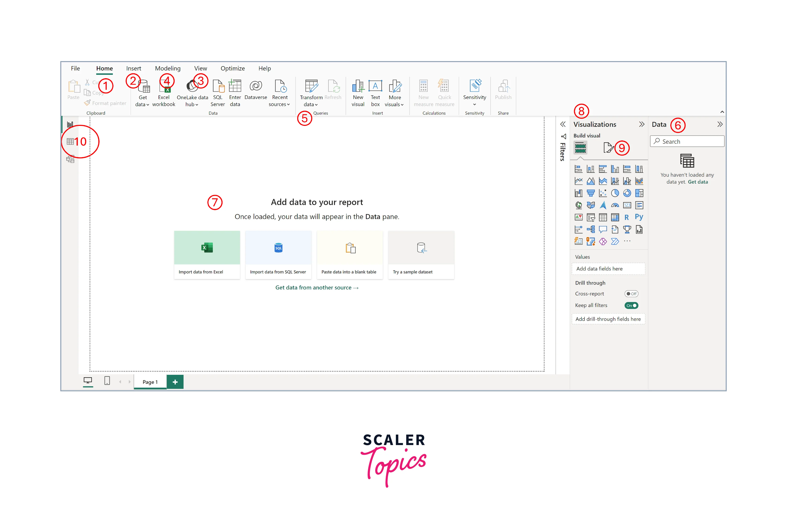Turn on Cross-report toggle
Screen dimensions: 787x532
(631, 294)
